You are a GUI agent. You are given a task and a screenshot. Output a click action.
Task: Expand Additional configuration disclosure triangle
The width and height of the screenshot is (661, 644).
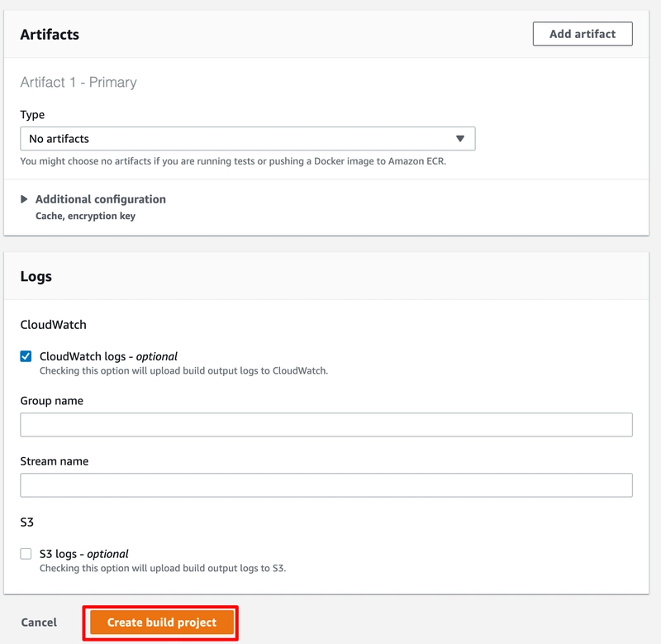coord(25,199)
